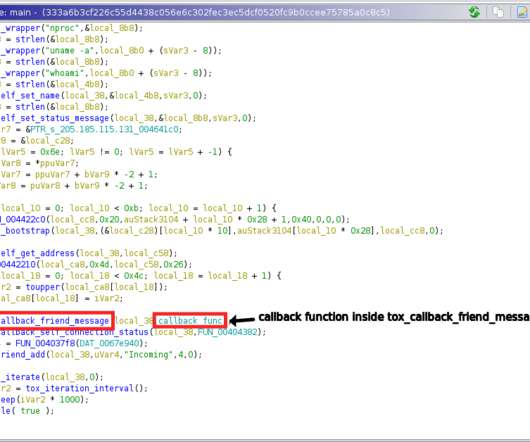Viewport: 530px width, 442px height.
Task: Click the true keyword in while condition
Action: tap(30, 411)
